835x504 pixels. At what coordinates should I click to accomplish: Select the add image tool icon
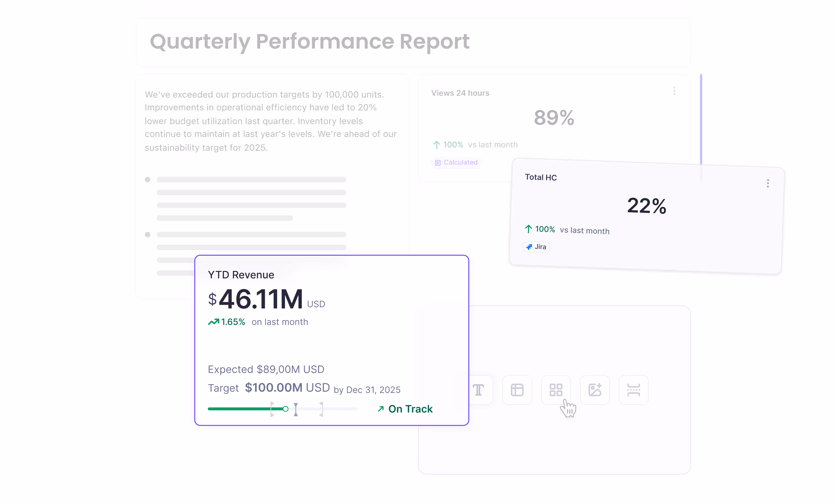coord(595,390)
